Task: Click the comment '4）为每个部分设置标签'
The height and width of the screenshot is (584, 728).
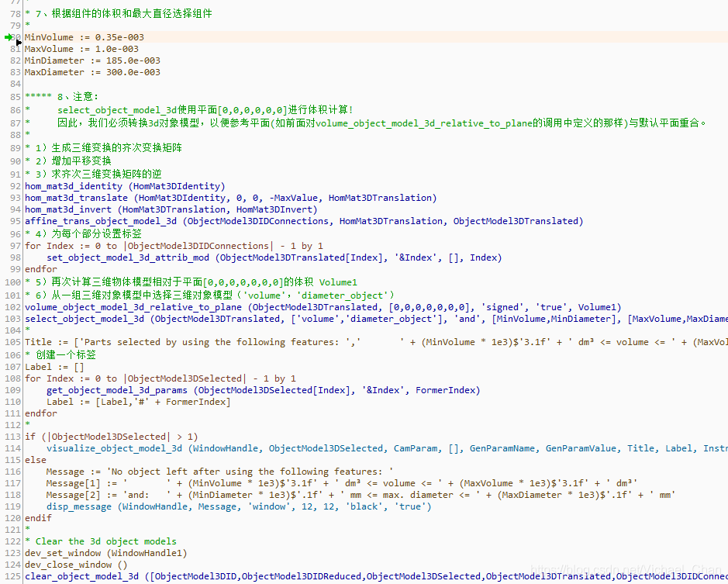Action: tap(83, 233)
